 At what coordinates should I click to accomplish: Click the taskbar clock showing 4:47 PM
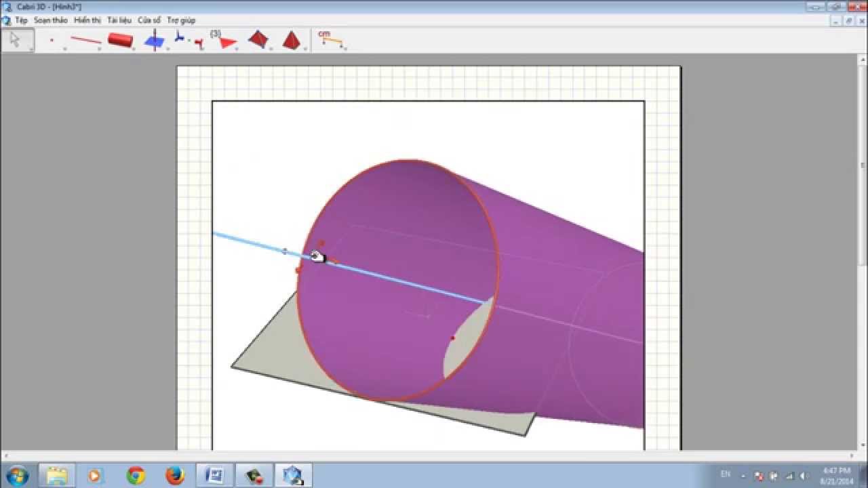tap(837, 475)
